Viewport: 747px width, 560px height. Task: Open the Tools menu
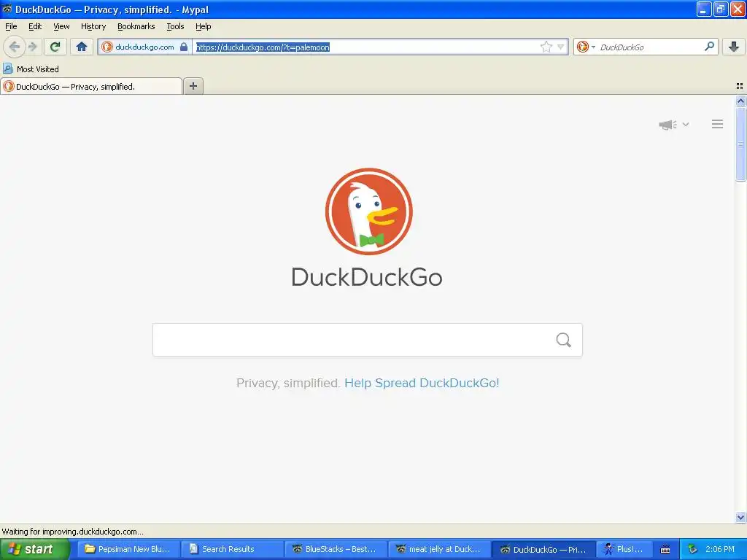(x=175, y=27)
